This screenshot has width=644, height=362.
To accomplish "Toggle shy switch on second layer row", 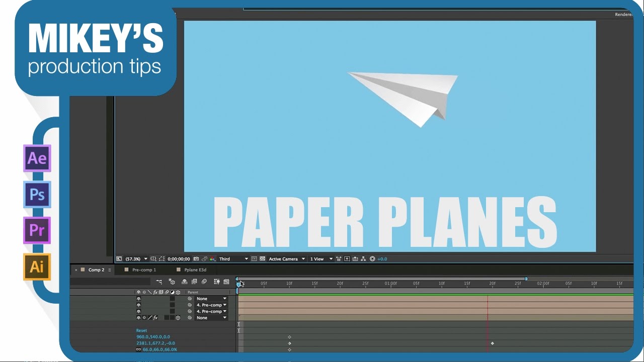I will pyautogui.click(x=138, y=305).
